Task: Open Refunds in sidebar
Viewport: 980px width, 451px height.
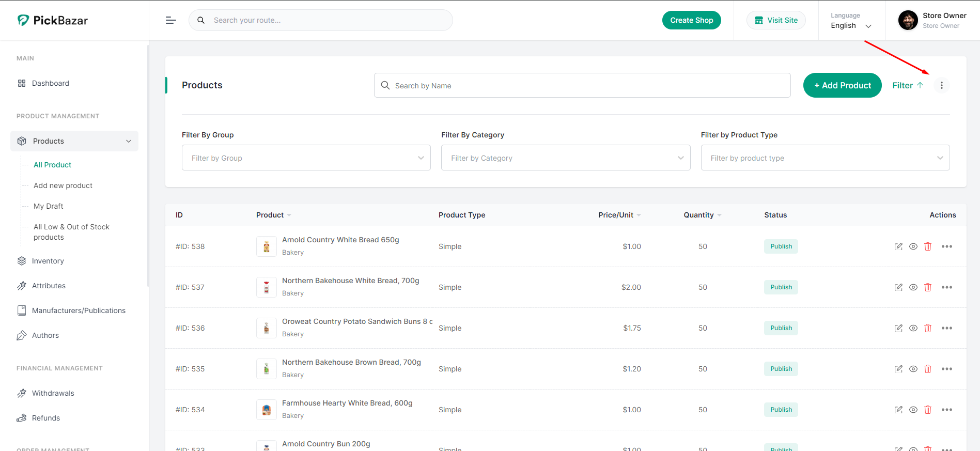Action: 45,418
